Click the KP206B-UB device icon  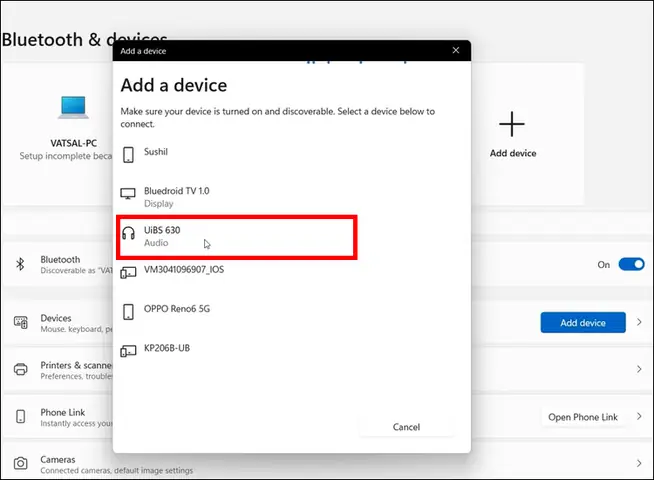[x=128, y=351]
